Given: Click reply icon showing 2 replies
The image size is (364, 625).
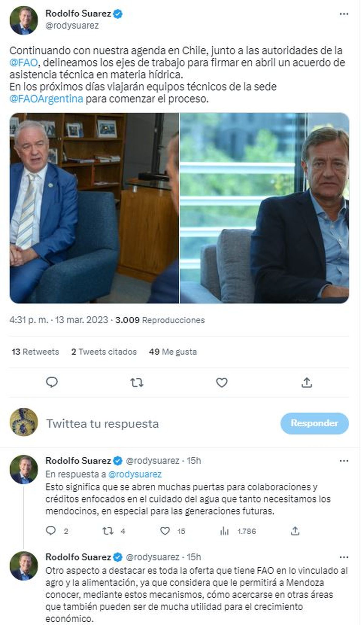Looking at the screenshot, I should (x=51, y=531).
